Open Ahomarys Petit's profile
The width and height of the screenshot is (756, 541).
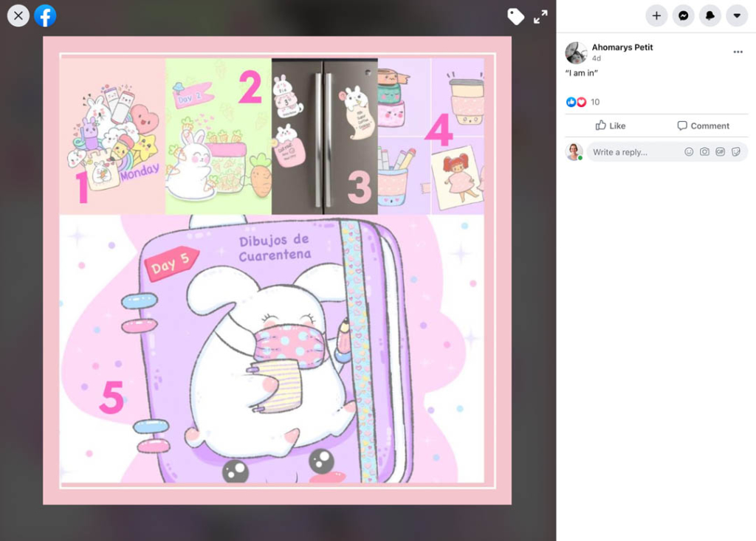click(x=622, y=46)
